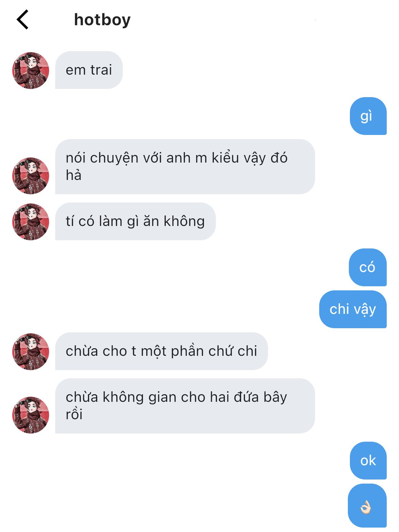Select the blue 'gì' message bubble

click(368, 116)
